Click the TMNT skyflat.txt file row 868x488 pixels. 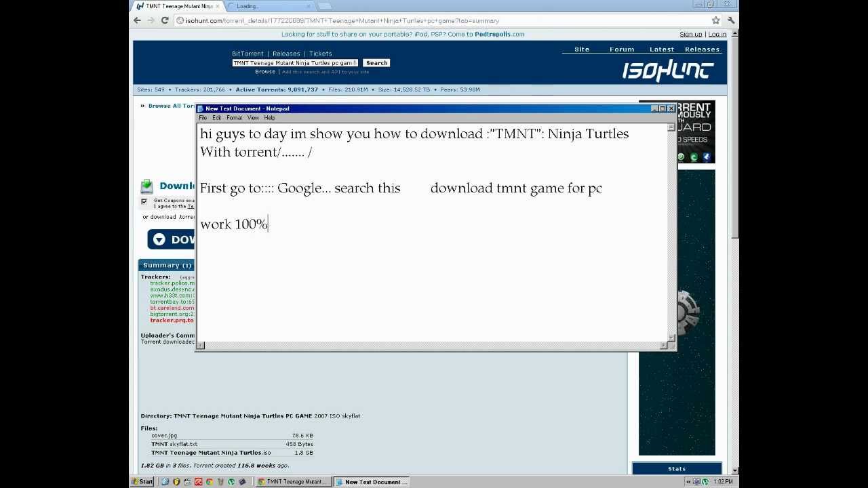[x=232, y=444]
